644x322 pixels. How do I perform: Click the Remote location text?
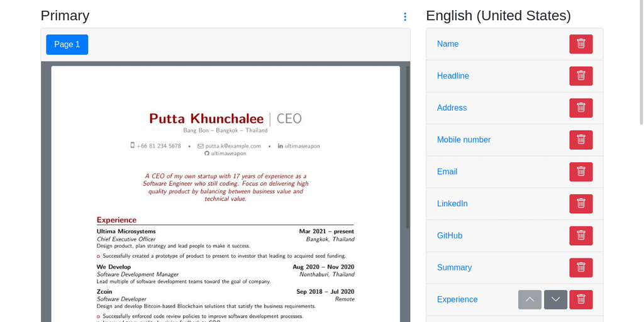pos(345,299)
